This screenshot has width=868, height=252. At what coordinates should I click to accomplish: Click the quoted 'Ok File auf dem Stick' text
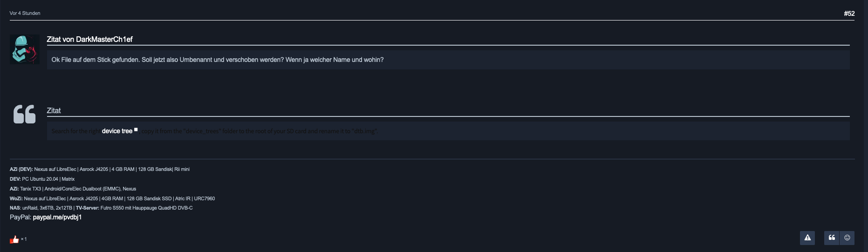218,60
